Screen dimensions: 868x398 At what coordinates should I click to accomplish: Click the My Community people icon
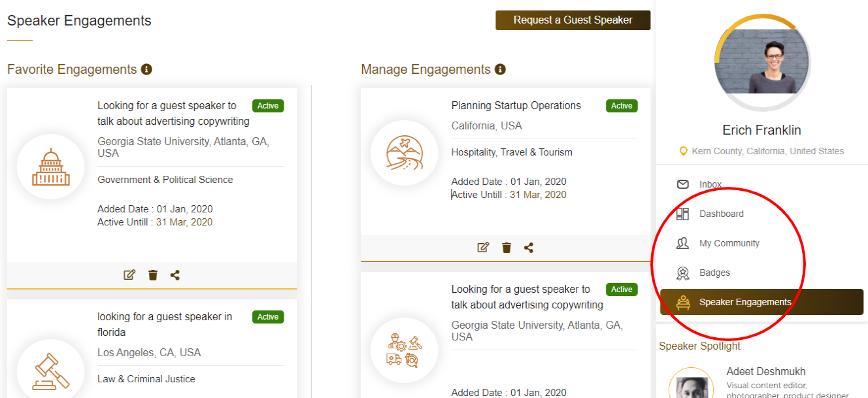[682, 243]
